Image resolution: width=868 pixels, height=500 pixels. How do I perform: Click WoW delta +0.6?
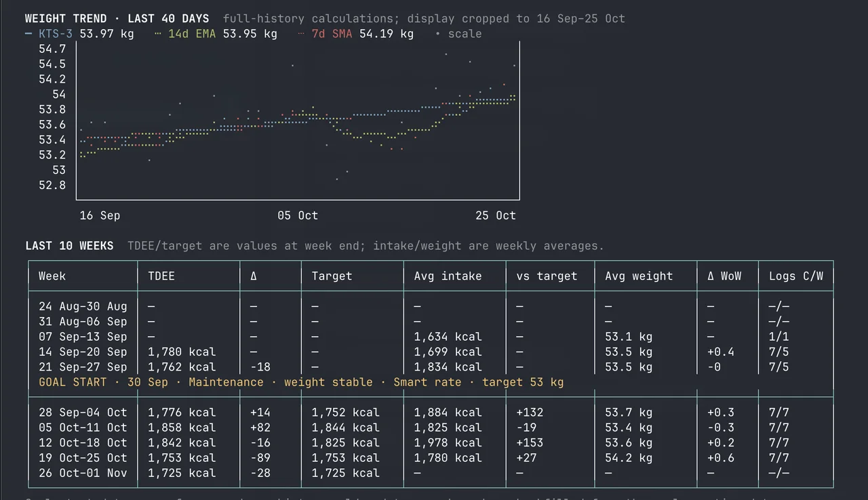tap(721, 457)
